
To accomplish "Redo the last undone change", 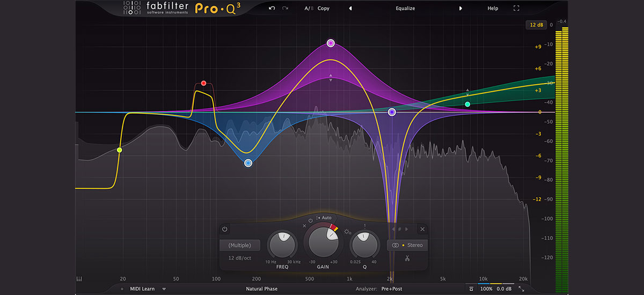I will [x=285, y=9].
